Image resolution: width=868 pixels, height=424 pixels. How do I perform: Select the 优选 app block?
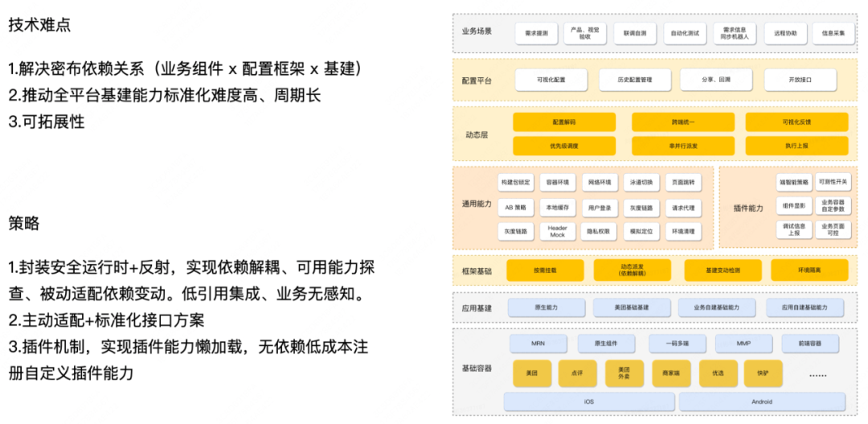pos(718,373)
